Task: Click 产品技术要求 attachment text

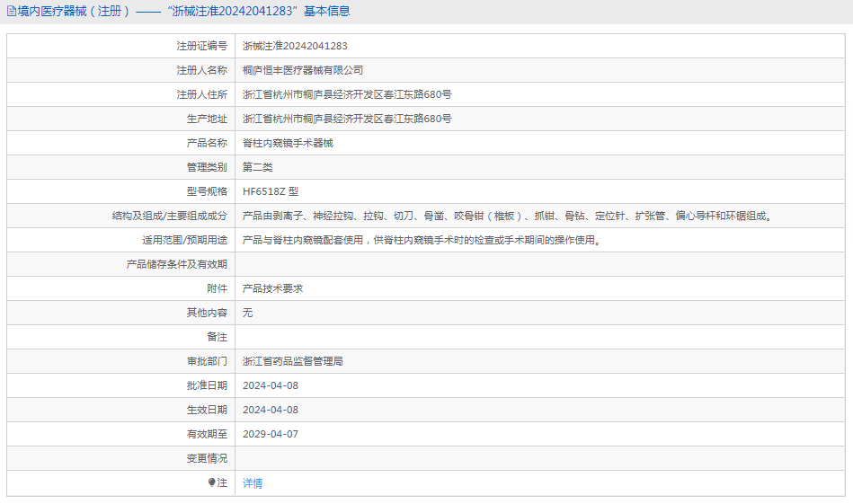Action: point(272,288)
